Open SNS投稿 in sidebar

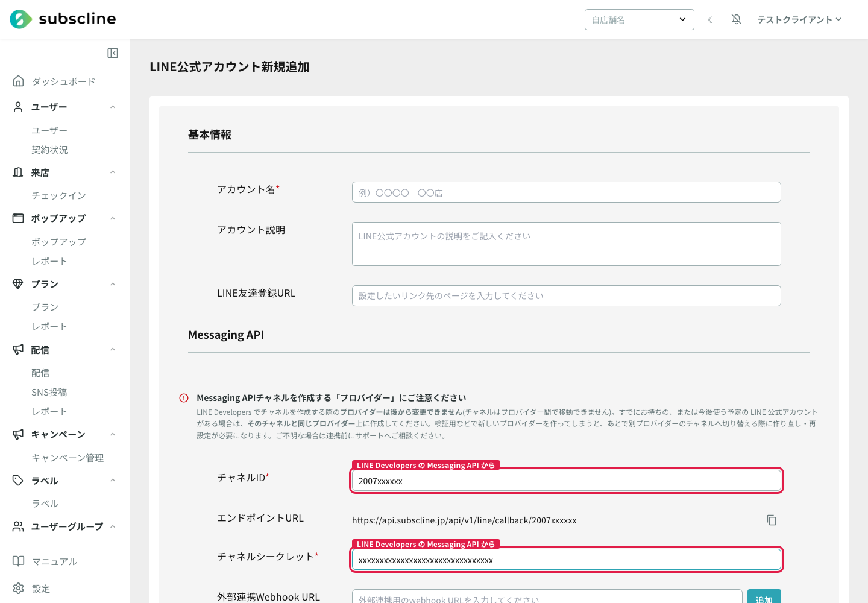point(49,392)
